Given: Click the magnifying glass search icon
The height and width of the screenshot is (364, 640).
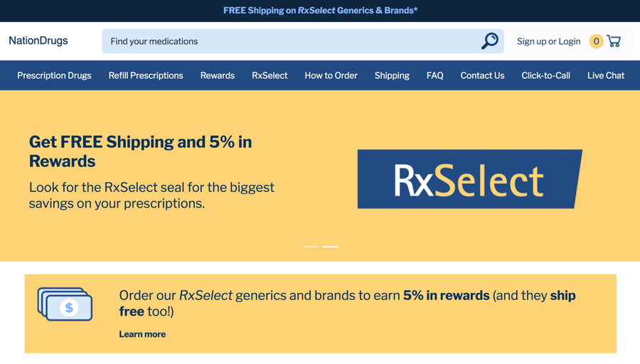Looking at the screenshot, I should (x=489, y=41).
